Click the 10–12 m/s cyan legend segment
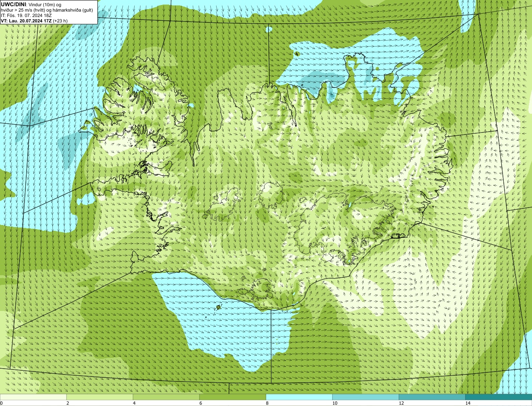This screenshot has width=532, height=406. coord(366,397)
